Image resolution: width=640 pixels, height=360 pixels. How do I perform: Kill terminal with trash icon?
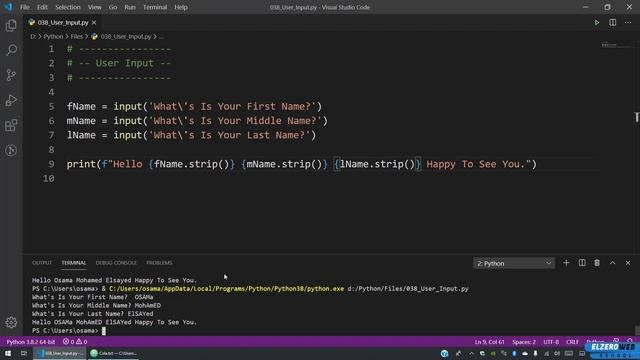click(597, 263)
